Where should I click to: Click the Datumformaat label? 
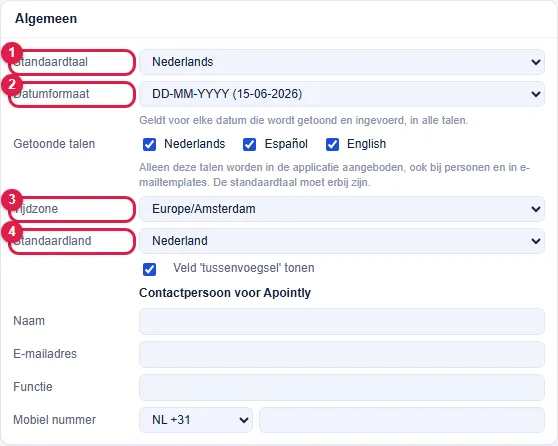[51, 94]
